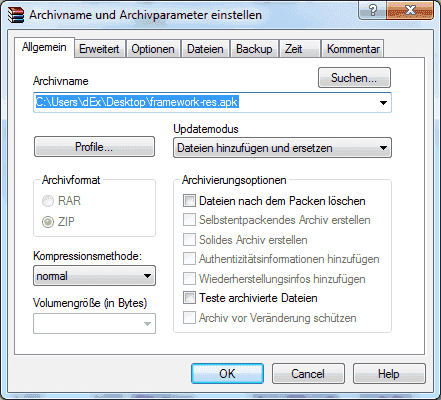Click into the Archivname text field
Screen dimensions: 441x400
(x=212, y=103)
